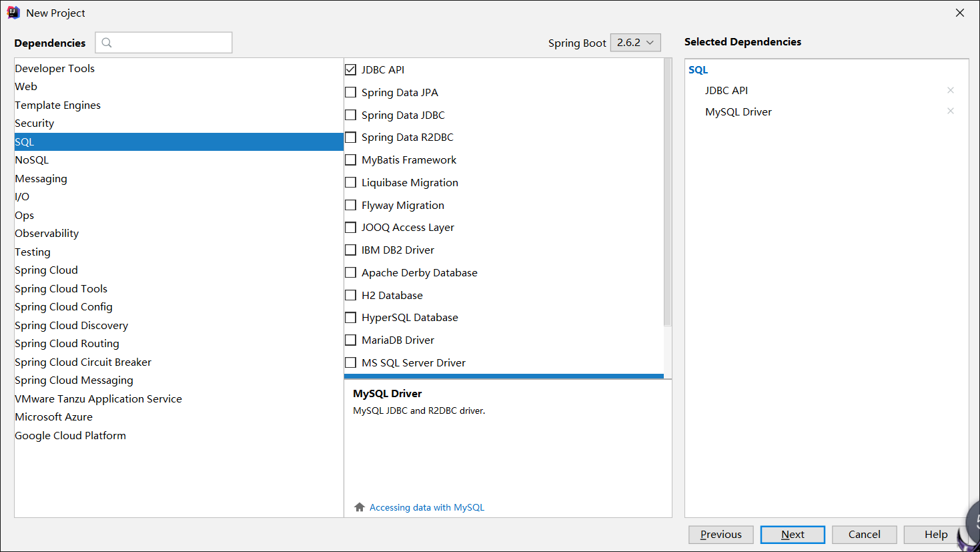This screenshot has width=980, height=552.
Task: Open the Spring Boot version dropdown
Action: (x=635, y=43)
